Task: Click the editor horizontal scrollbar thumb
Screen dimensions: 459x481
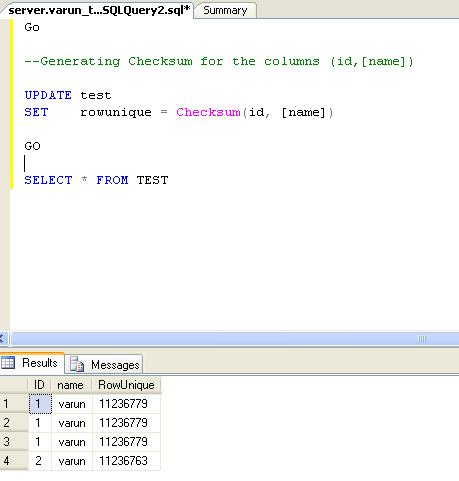Action: point(235,339)
